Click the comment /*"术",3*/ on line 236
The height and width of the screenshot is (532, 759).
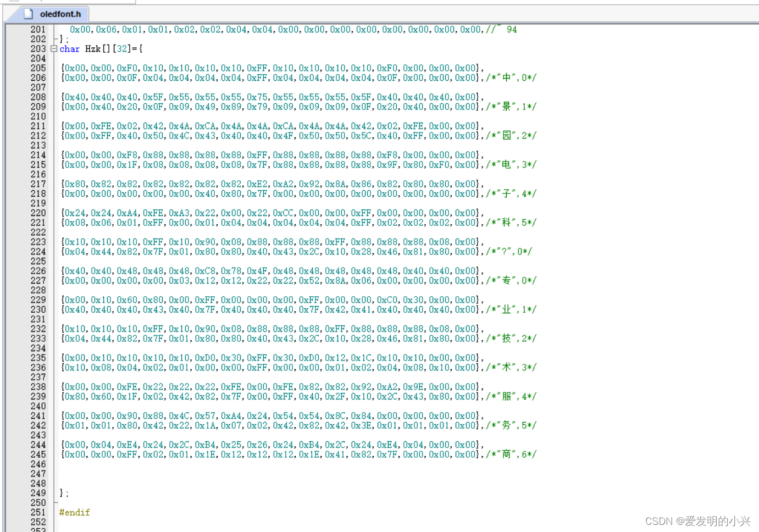click(511, 368)
